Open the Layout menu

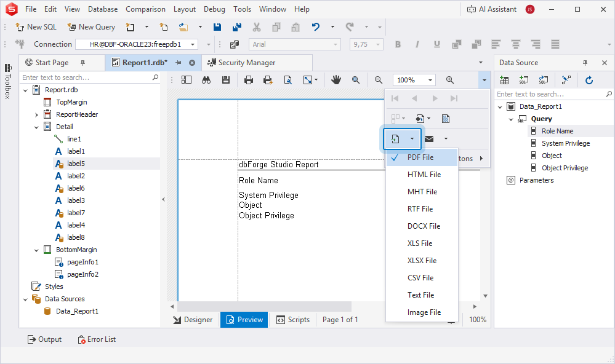pyautogui.click(x=184, y=9)
